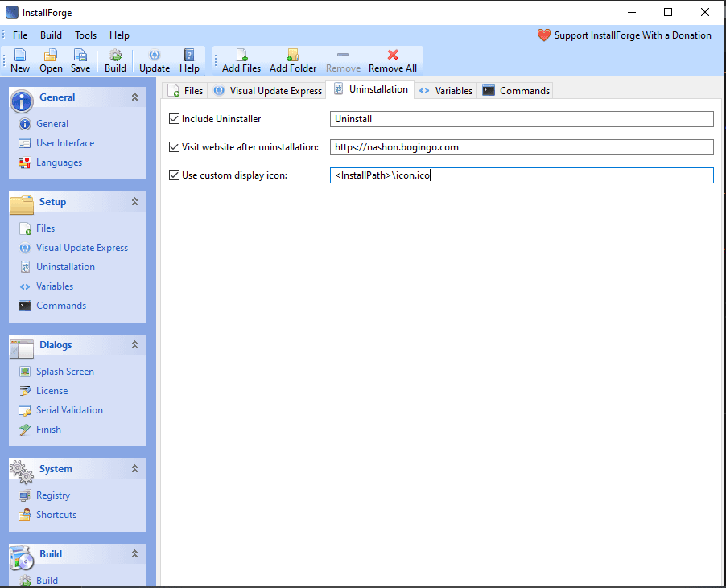Viewport: 726px width, 588px height.
Task: Collapse the Setup sidebar section
Action: pyautogui.click(x=136, y=202)
